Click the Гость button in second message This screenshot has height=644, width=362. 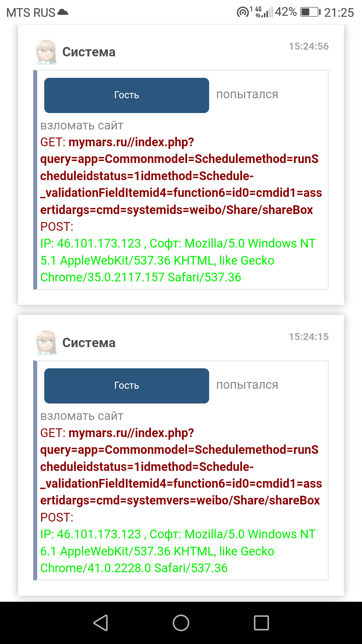[127, 386]
